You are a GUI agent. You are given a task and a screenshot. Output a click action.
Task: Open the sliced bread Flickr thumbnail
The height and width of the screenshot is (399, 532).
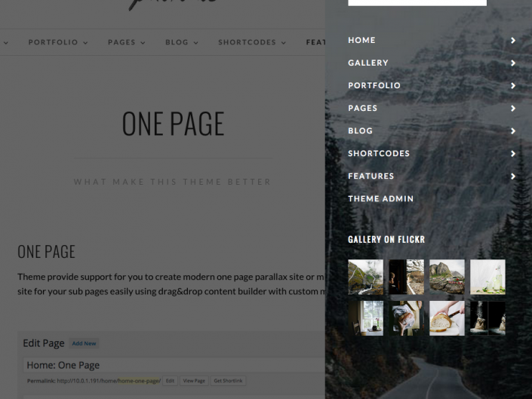[x=447, y=318]
